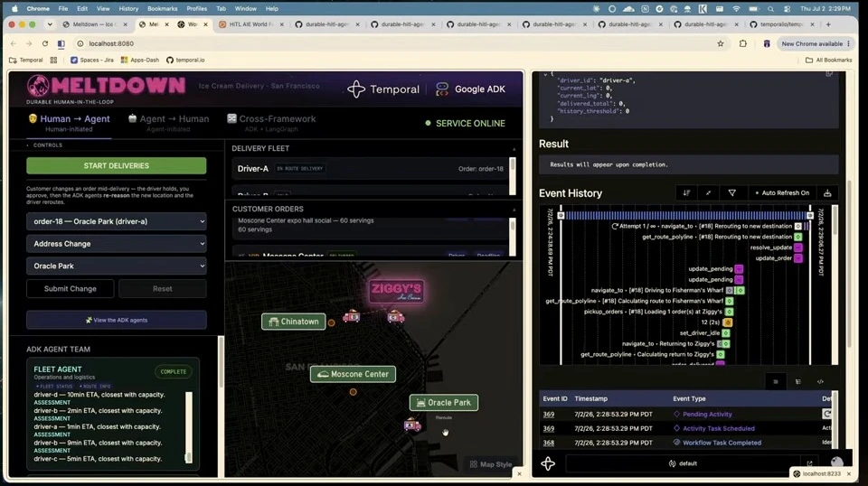
Task: Click START DELIVERIES button
Action: 117,165
